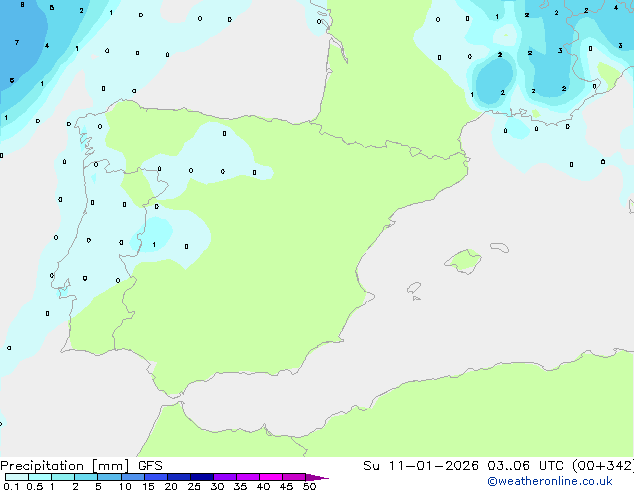The height and width of the screenshot is (490, 634).
Task: Click the 30–35 mm purple legend swatch
Action: (x=224, y=477)
